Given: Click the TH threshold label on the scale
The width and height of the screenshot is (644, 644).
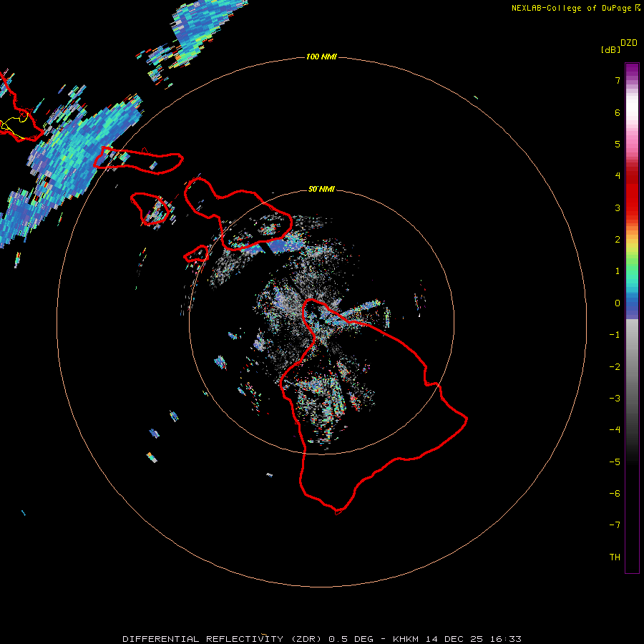Looking at the screenshot, I should tap(615, 557).
